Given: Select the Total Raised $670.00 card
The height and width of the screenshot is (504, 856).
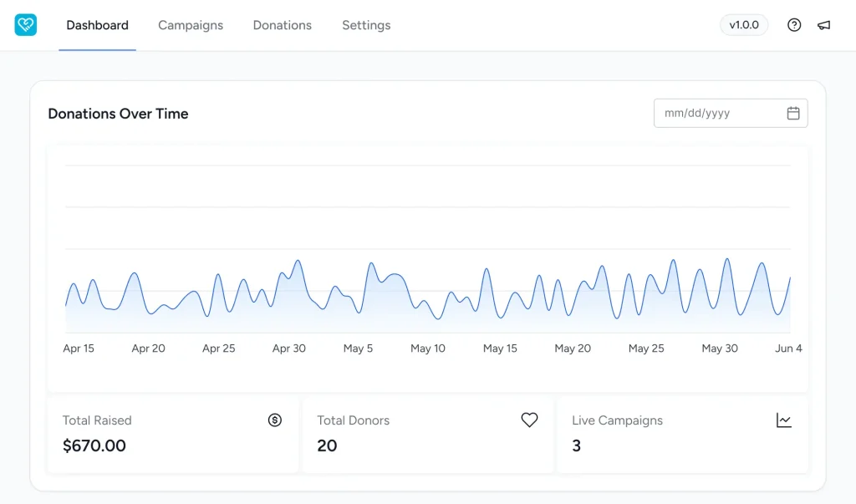Looking at the screenshot, I should (x=172, y=435).
